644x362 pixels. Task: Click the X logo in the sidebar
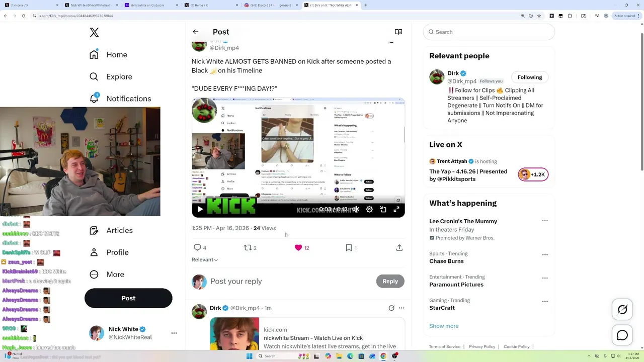pyautogui.click(x=94, y=33)
